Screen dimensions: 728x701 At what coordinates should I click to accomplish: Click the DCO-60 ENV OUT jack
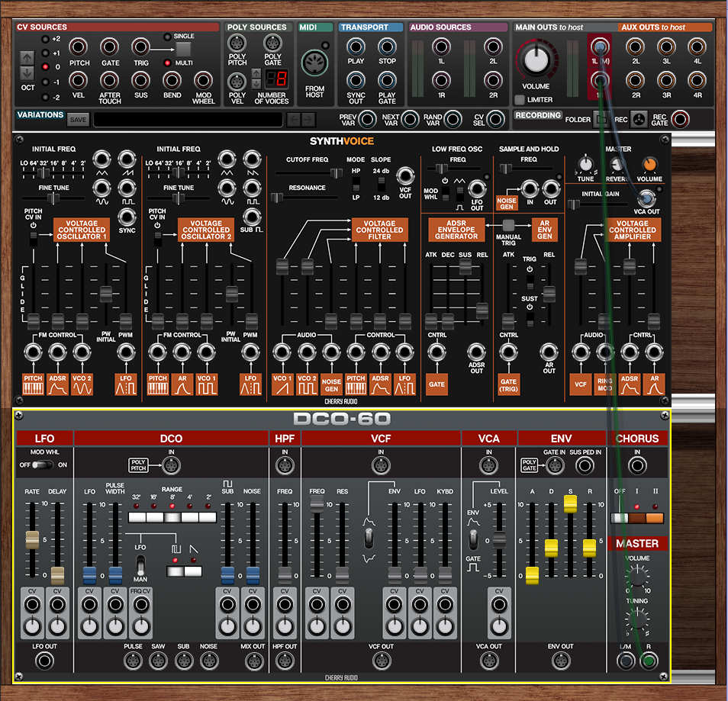click(x=561, y=661)
